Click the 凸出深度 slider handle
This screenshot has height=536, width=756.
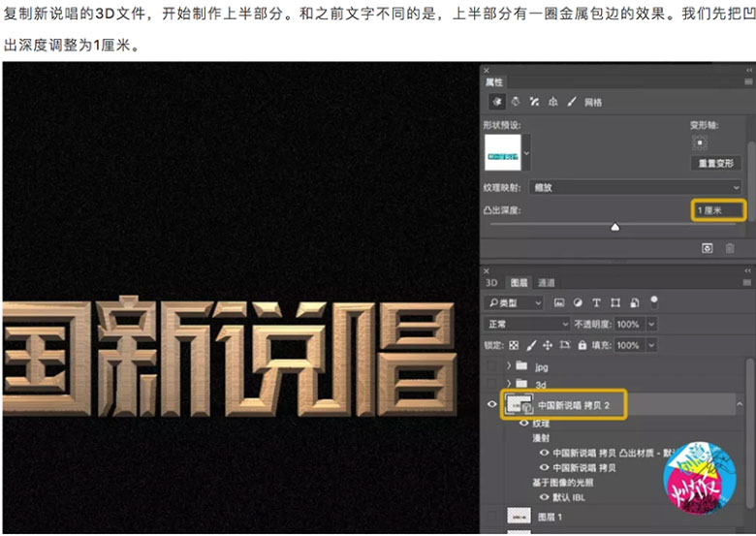(x=614, y=227)
